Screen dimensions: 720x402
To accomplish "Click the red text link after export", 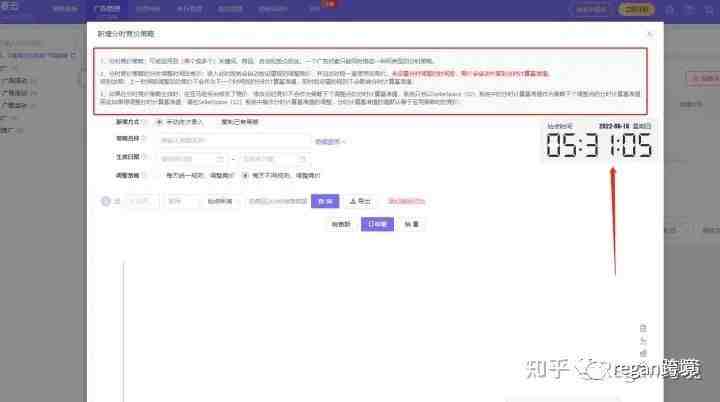I will click(x=406, y=201).
